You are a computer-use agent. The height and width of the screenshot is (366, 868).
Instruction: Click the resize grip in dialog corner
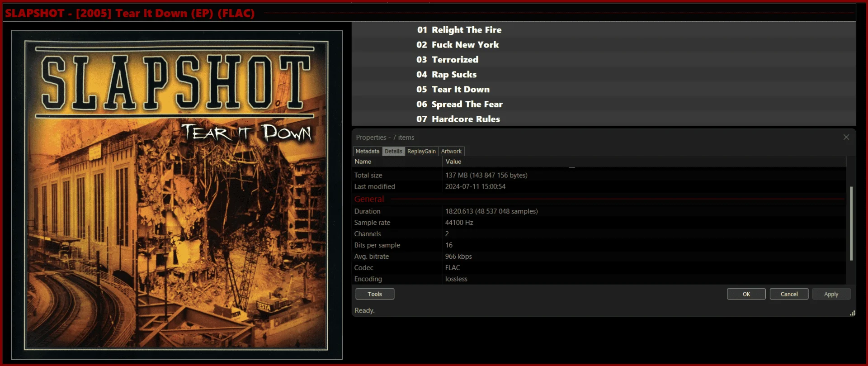click(x=852, y=313)
